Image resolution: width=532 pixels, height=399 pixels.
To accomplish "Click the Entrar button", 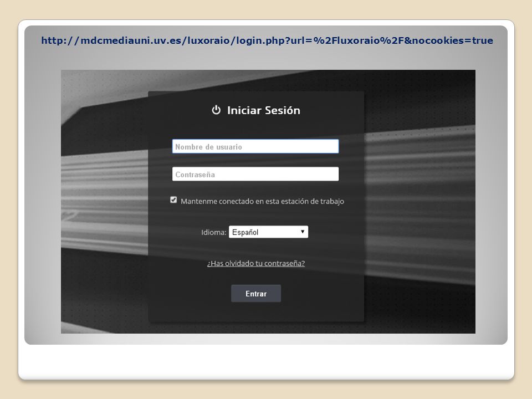I will [256, 294].
